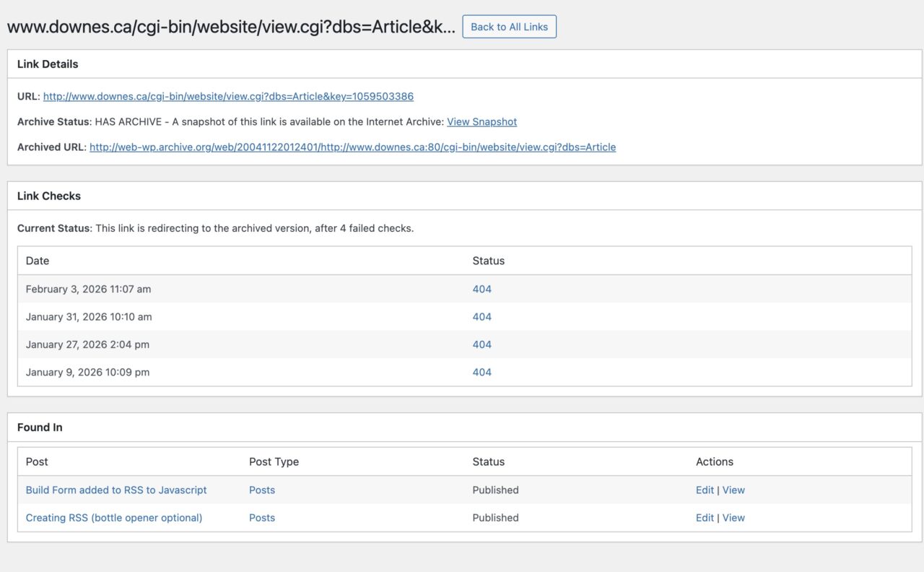This screenshot has width=924, height=572.
Task: Open post Creating RSS (bottle opener optional)
Action: [114, 517]
